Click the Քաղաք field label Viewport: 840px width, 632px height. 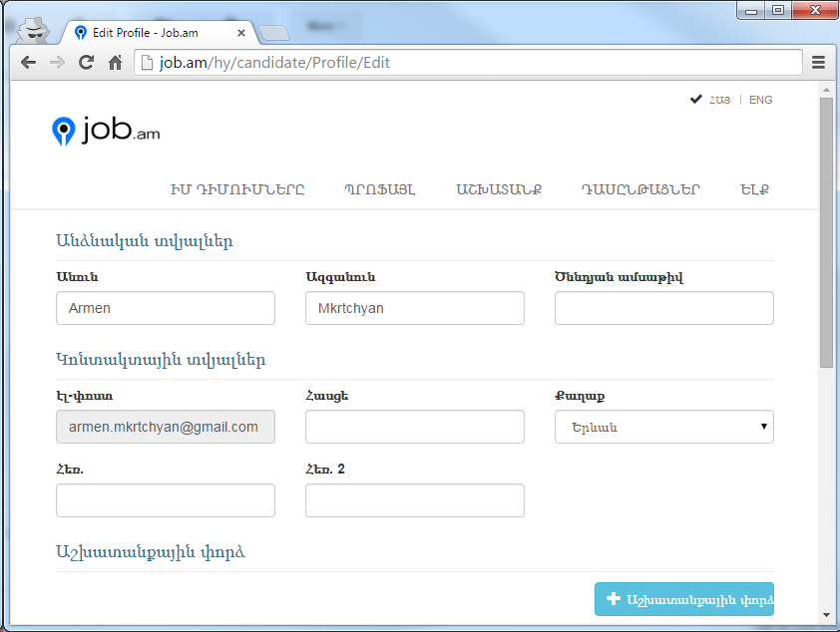click(580, 396)
